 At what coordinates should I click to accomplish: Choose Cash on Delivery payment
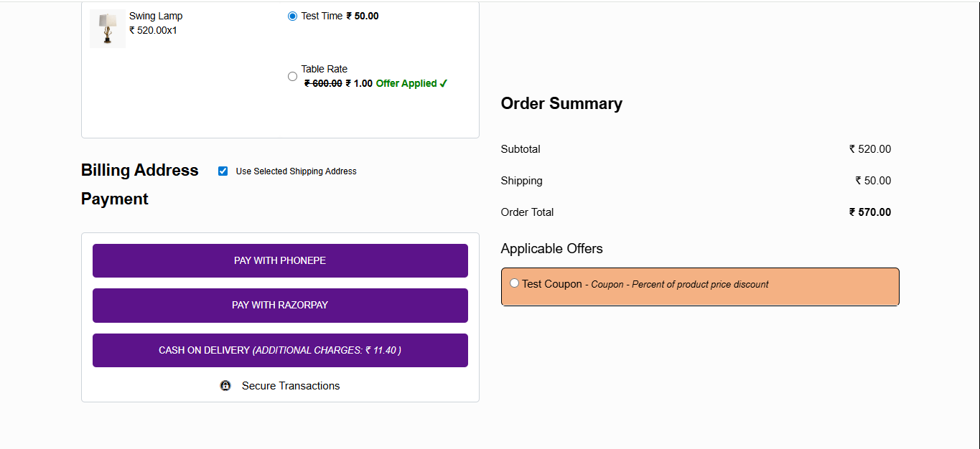pos(280,350)
